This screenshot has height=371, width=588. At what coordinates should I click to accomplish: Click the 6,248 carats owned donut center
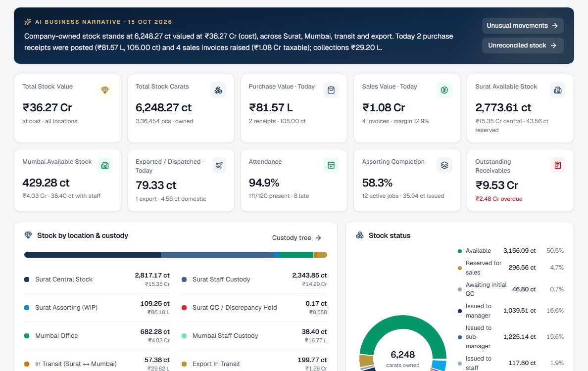[x=403, y=359]
